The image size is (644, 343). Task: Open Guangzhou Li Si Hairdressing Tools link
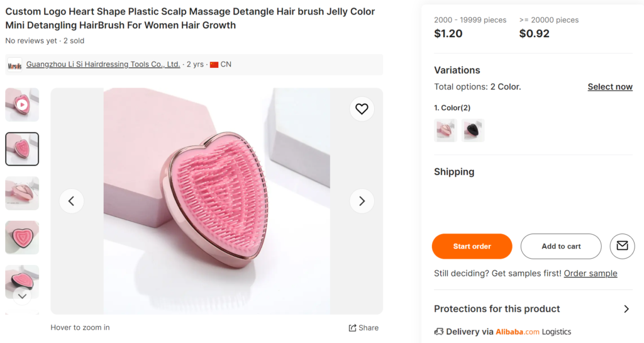pos(103,64)
